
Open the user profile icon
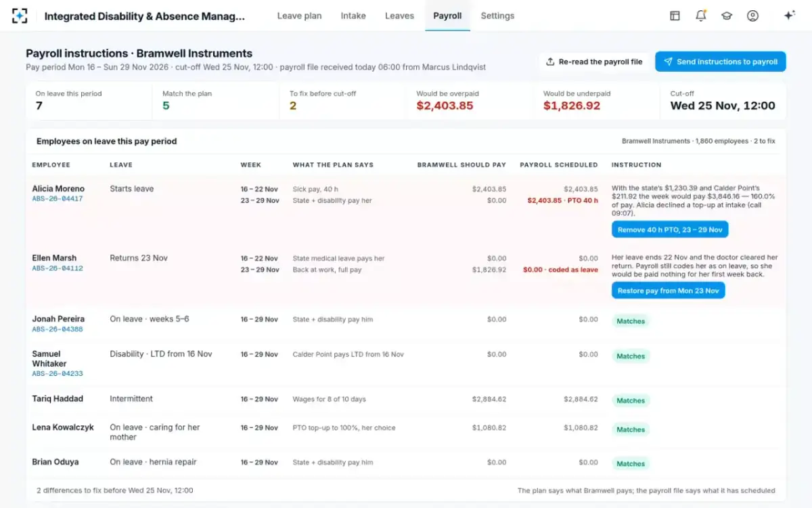[x=752, y=16]
